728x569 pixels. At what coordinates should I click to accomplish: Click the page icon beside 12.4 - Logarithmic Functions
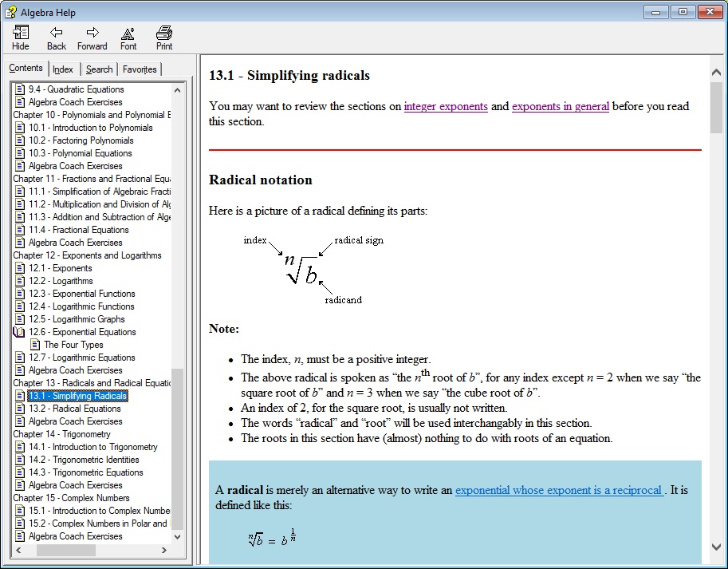[x=20, y=306]
